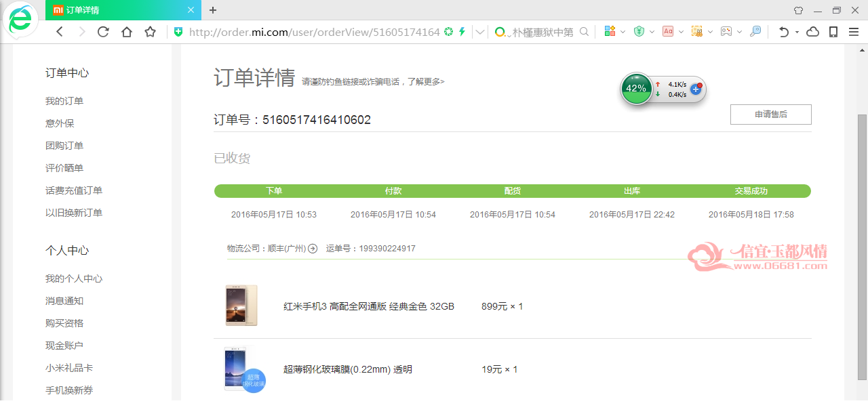Reload the page with the refresh icon

pos(103,32)
